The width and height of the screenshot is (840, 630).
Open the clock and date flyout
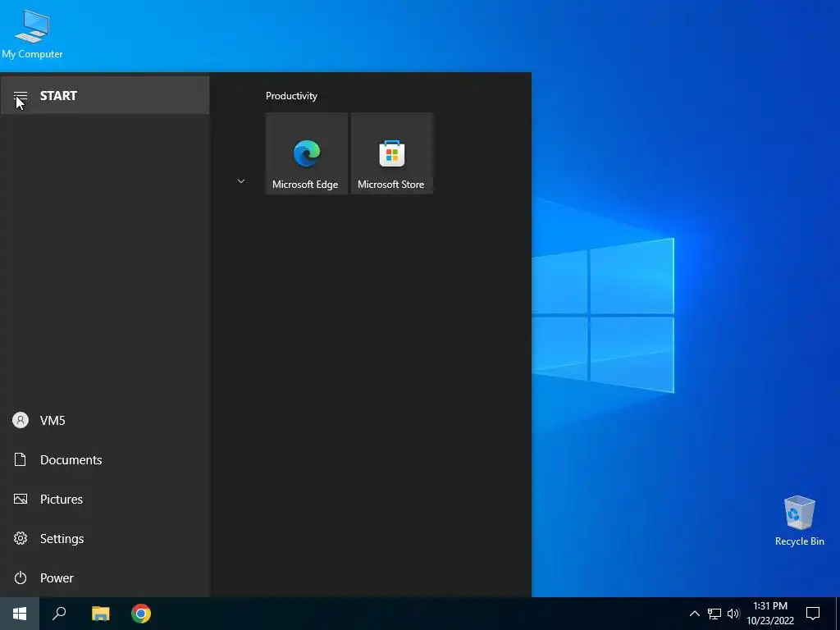[x=770, y=614]
